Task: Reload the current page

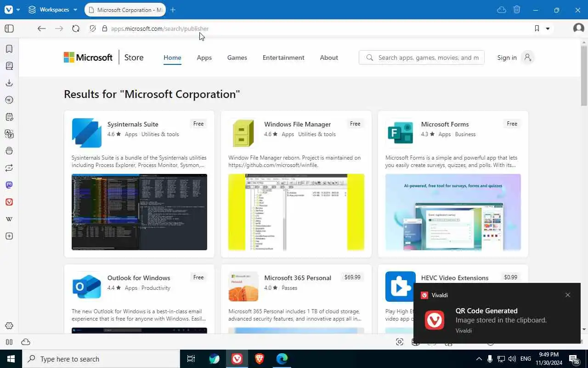Action: (76, 29)
